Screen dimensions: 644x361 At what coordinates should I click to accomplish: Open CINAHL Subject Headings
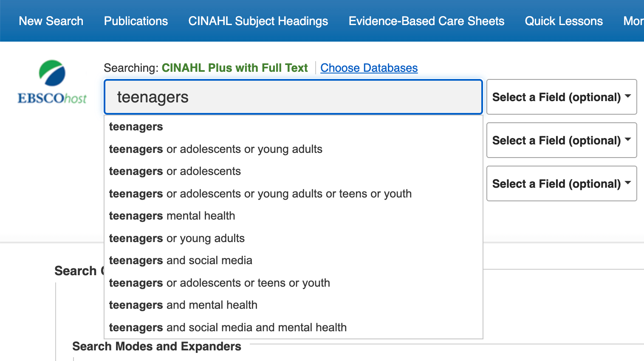(258, 21)
